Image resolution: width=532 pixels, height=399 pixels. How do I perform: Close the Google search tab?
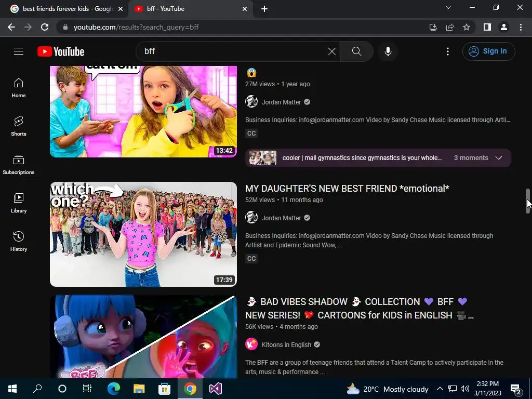pyautogui.click(x=121, y=9)
